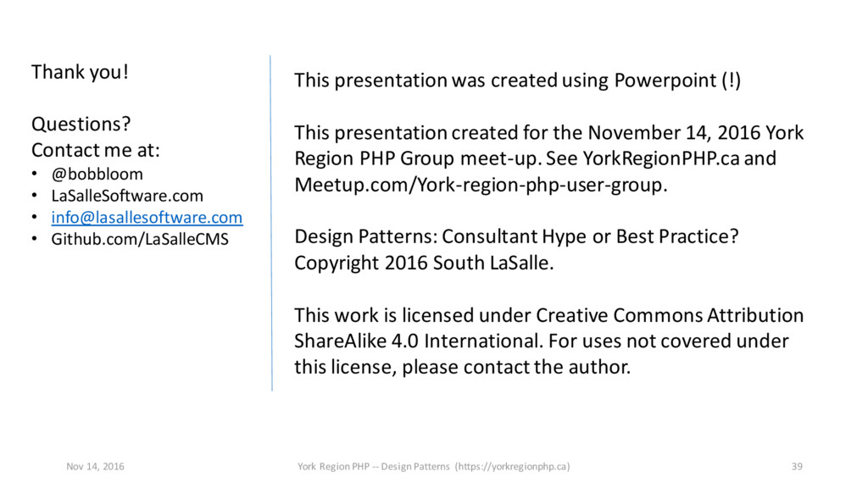The width and height of the screenshot is (868, 488).
Task: Click the 'ShareAlike 4.0 International' line
Action: point(541,341)
